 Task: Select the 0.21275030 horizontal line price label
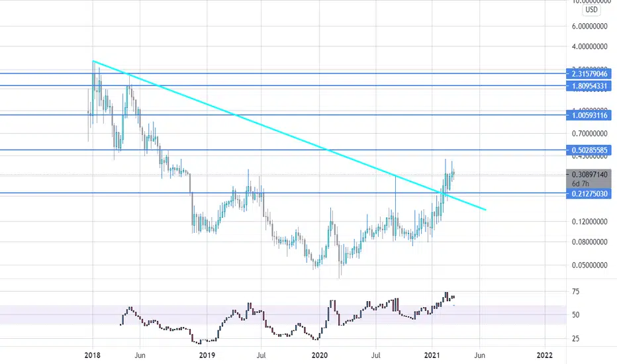point(589,194)
